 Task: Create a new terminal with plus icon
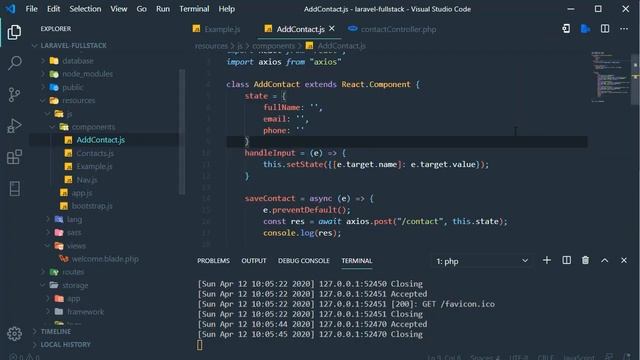pos(547,260)
